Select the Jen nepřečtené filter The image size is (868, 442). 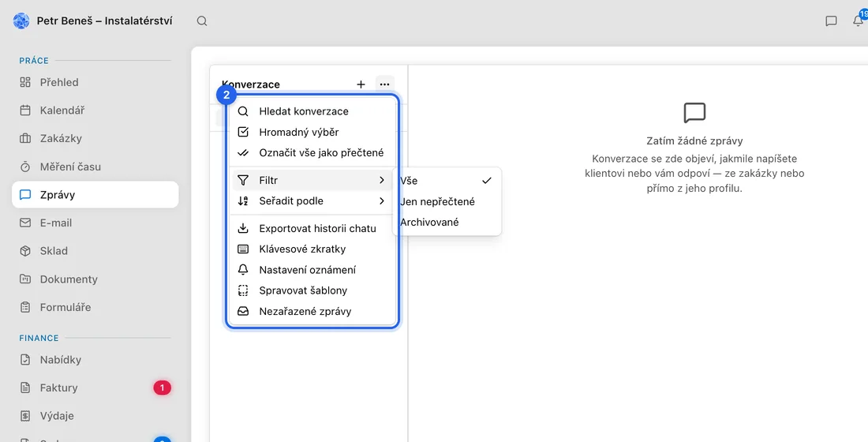(446, 201)
